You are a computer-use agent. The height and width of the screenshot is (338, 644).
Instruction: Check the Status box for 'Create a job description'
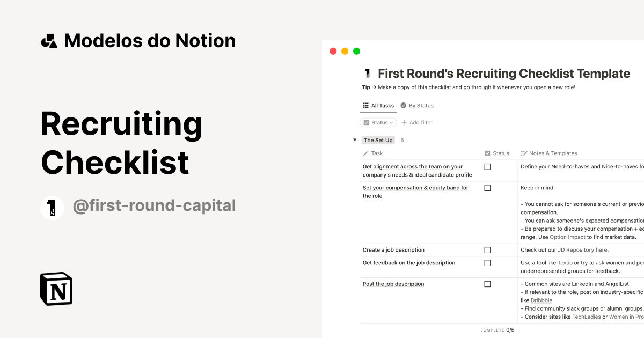pyautogui.click(x=487, y=249)
